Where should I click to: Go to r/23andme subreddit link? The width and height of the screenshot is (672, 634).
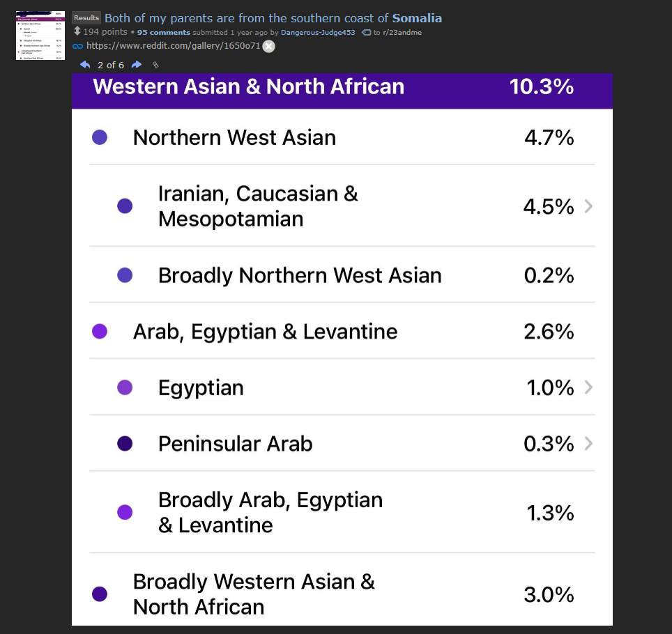pos(402,33)
